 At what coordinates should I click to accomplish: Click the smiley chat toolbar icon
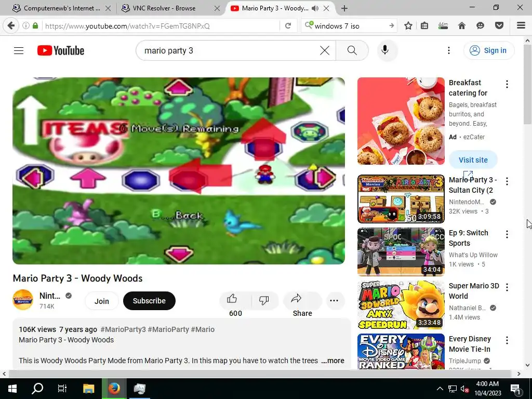tap(480, 26)
